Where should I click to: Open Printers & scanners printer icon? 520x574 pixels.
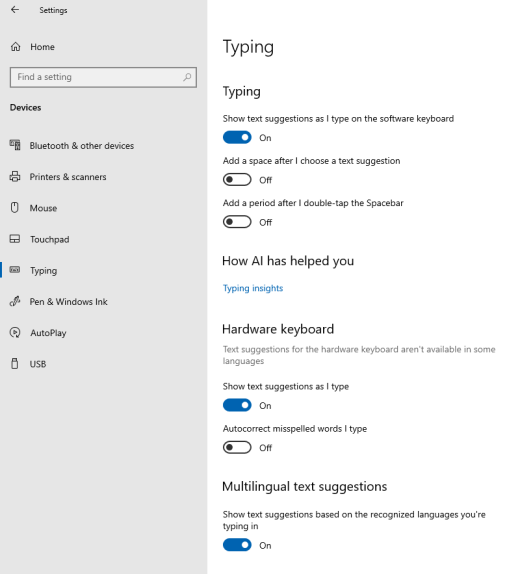[x=15, y=176]
